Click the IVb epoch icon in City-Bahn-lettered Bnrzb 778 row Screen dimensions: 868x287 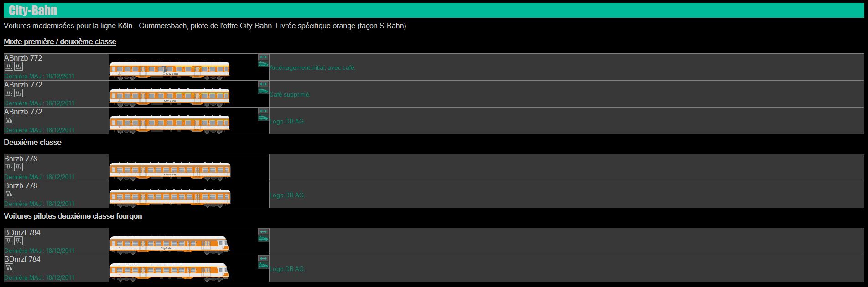coord(9,167)
